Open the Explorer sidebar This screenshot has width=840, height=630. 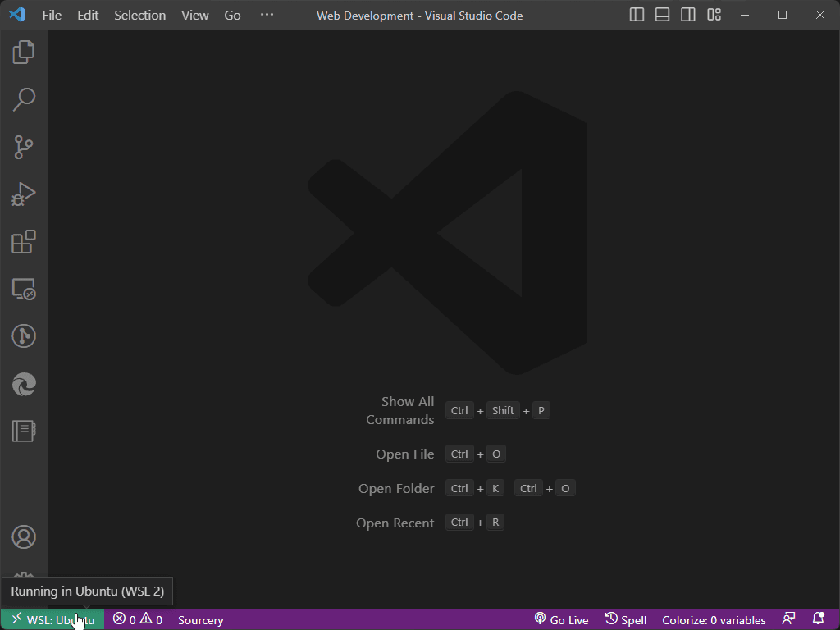tap(24, 51)
